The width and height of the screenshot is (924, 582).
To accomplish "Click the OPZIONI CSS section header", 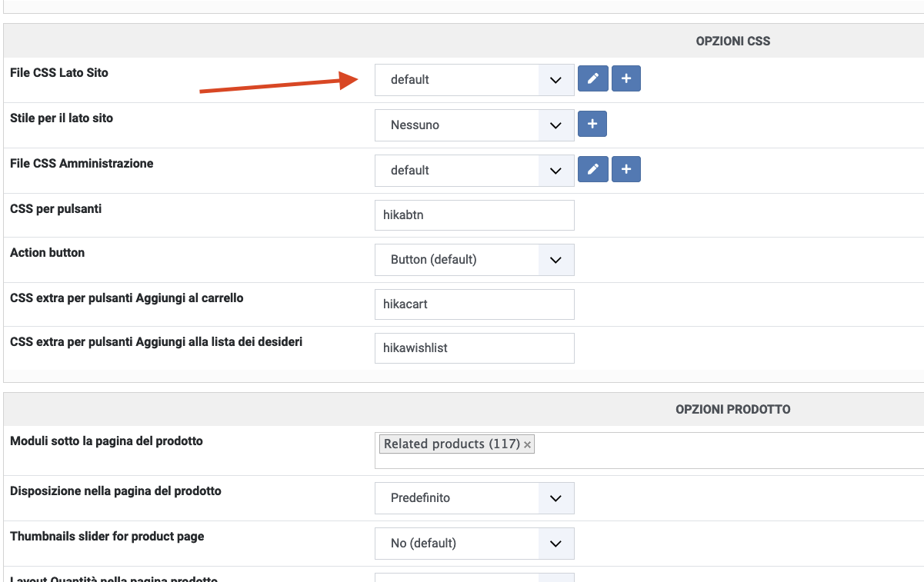I will pyautogui.click(x=732, y=42).
